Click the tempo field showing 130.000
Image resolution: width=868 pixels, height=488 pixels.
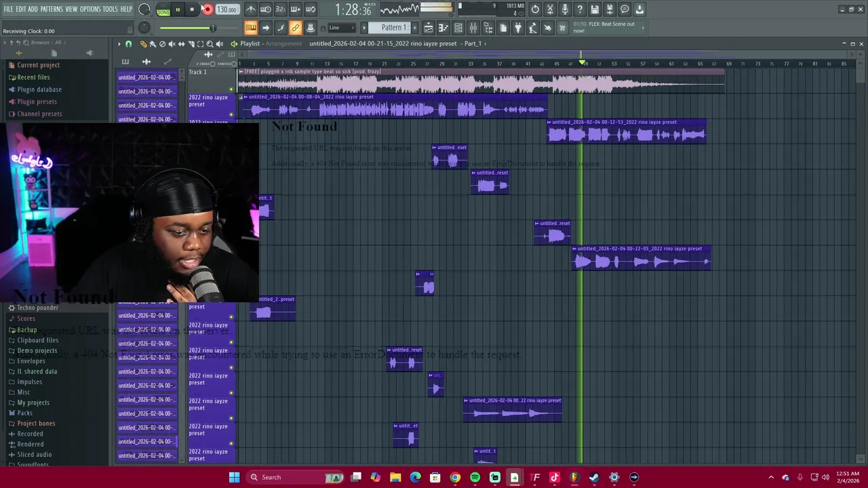(226, 9)
